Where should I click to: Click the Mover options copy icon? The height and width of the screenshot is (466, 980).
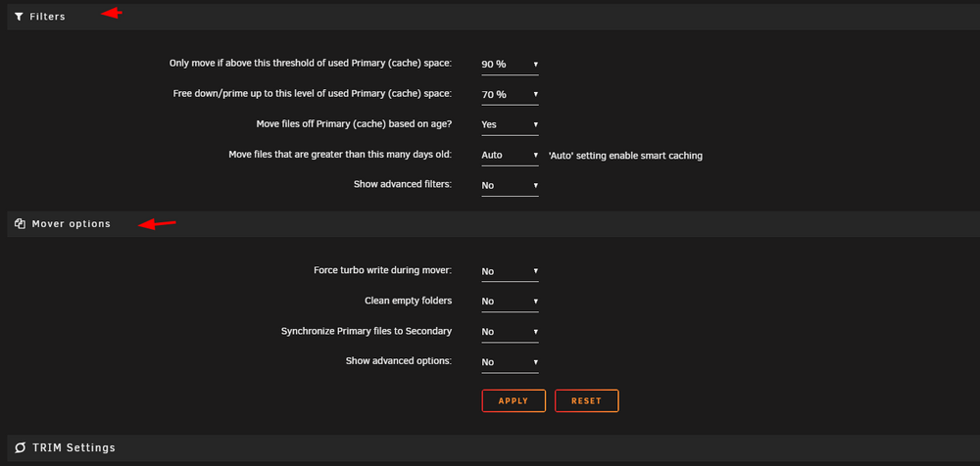coord(20,223)
